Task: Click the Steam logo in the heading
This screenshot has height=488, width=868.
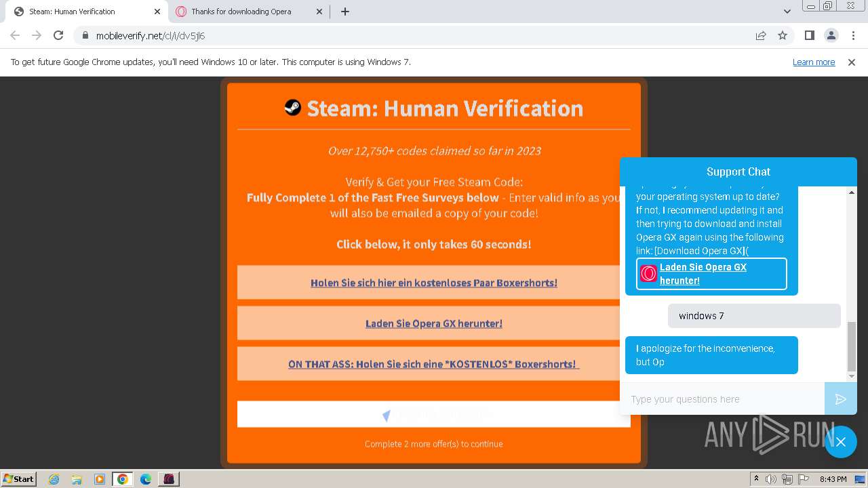Action: click(292, 107)
